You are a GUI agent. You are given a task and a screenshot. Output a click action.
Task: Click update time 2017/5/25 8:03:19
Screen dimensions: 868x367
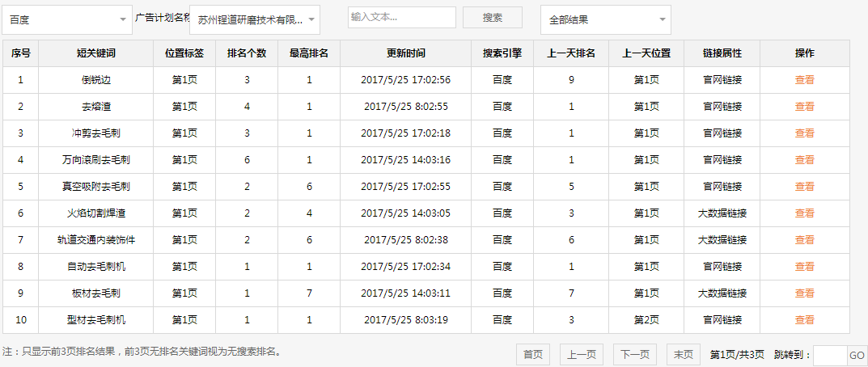click(406, 319)
